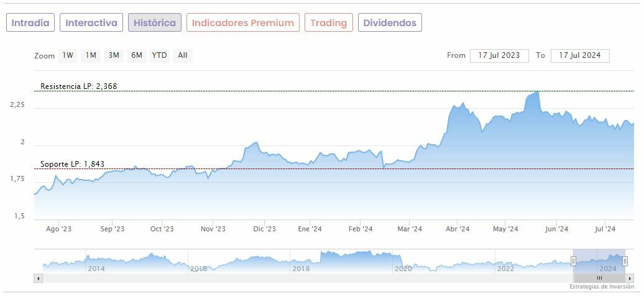Select the Histórica tab
This screenshot has width=644, height=296.
click(x=155, y=23)
